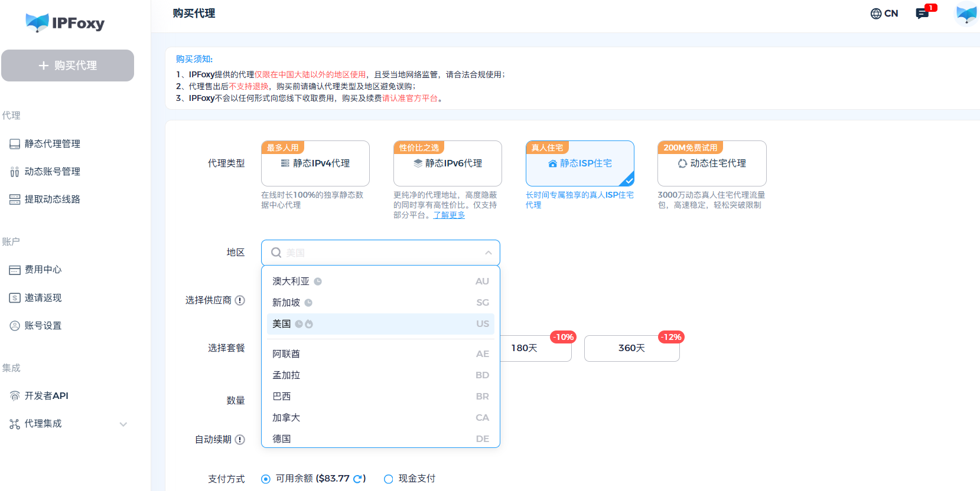Choose 阿联酋 from region list
Image resolution: width=980 pixels, height=491 pixels.
coord(380,354)
